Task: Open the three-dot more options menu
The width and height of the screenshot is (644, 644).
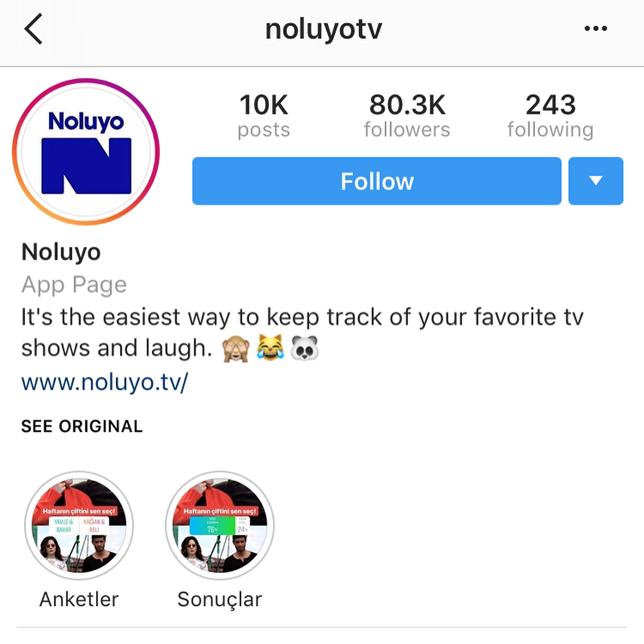Action: tap(596, 29)
